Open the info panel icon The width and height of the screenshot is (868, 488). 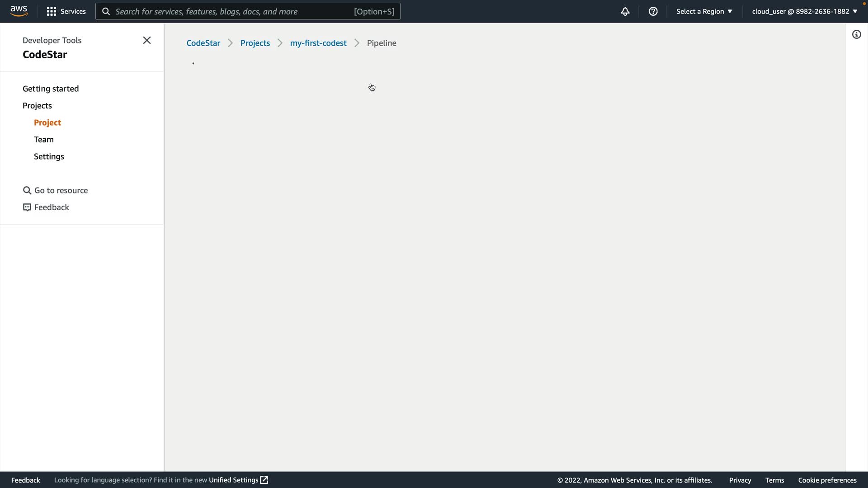[x=856, y=34]
